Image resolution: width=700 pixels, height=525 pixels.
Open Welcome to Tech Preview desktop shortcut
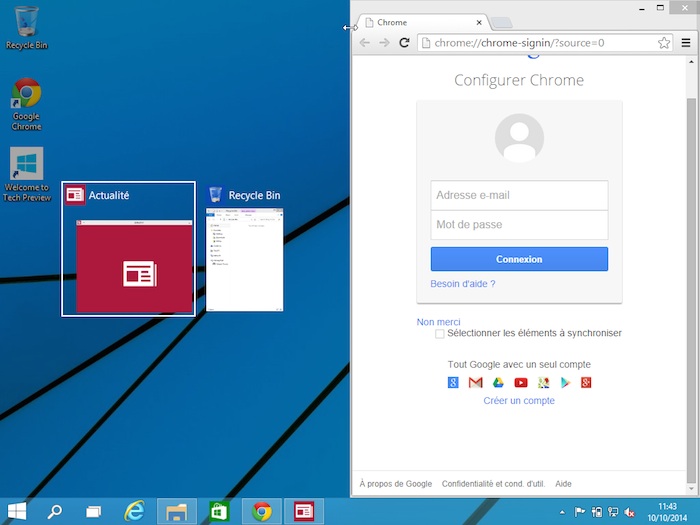tap(26, 174)
